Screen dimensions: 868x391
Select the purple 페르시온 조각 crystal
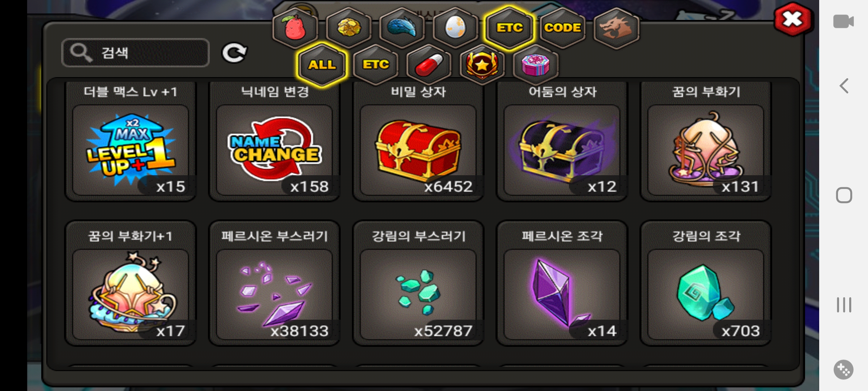click(562, 283)
